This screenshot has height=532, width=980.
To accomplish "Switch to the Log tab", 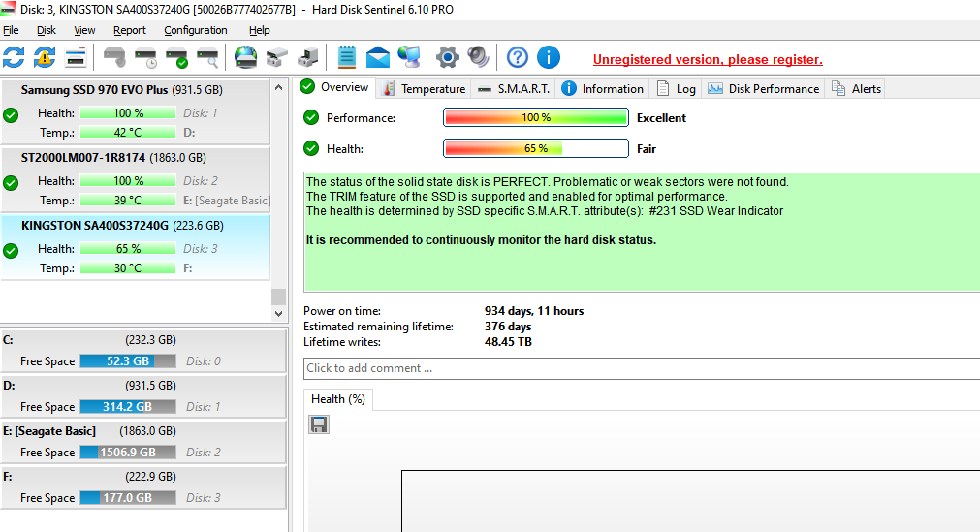I will coord(677,89).
